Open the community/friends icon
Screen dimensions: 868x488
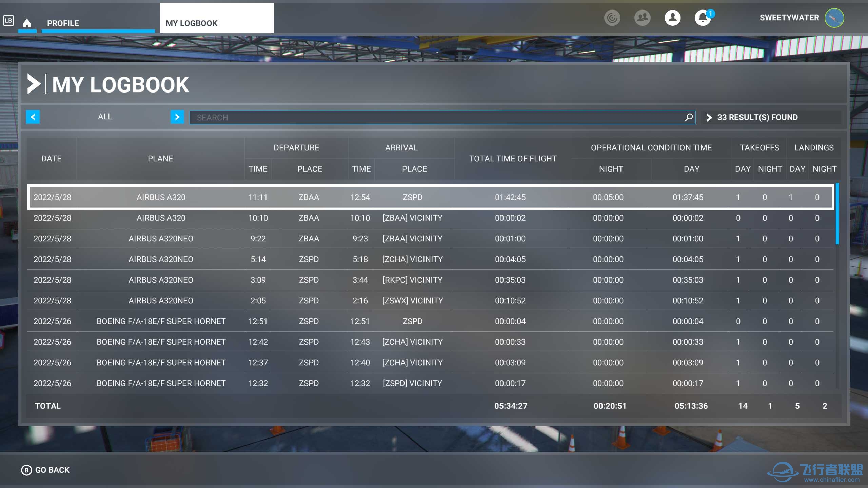click(x=643, y=17)
